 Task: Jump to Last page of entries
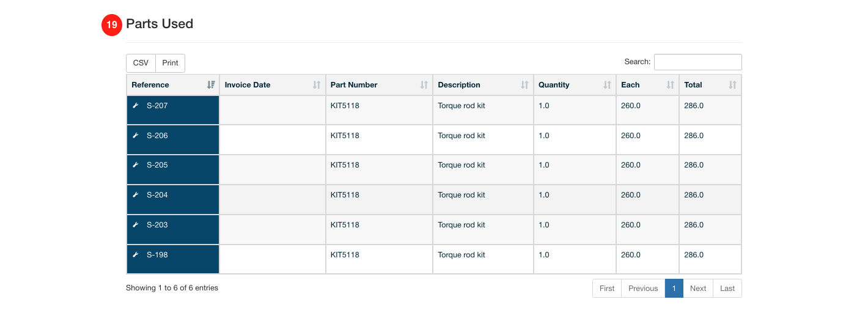[727, 289]
